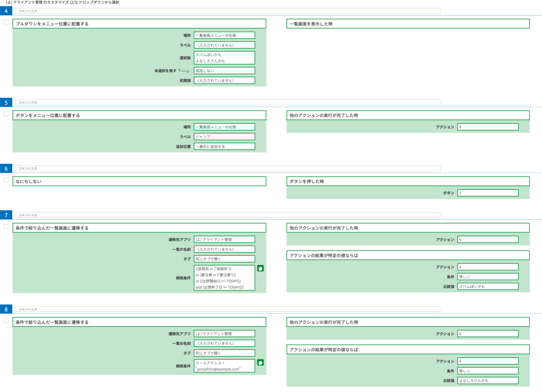The height and width of the screenshot is (392, 542).
Task: Click the プルダウンをメニュー位置に配置する action title
Action: click(x=139, y=24)
